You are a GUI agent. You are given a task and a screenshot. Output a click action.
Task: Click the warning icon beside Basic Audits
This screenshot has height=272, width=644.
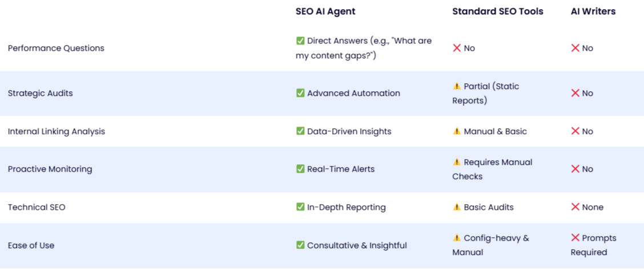pos(457,207)
